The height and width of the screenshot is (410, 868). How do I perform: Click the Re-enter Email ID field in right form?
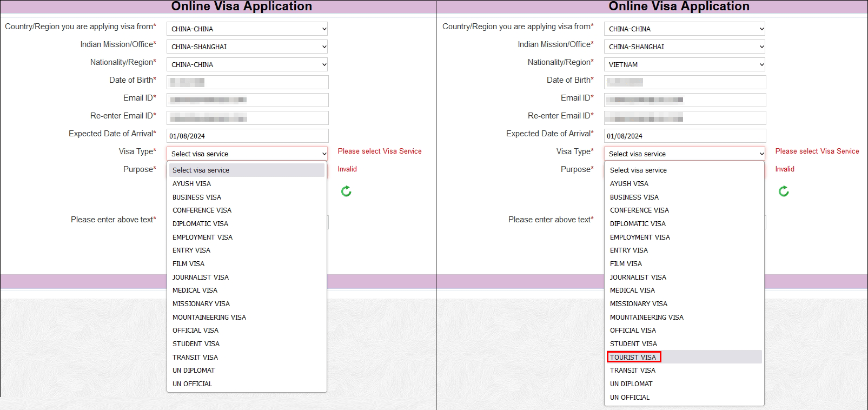click(685, 118)
